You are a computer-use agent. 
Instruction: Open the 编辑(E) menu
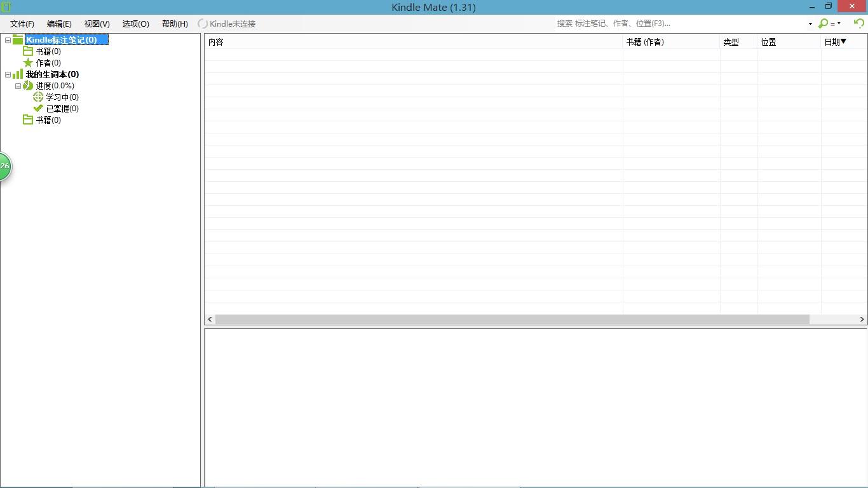coord(59,24)
